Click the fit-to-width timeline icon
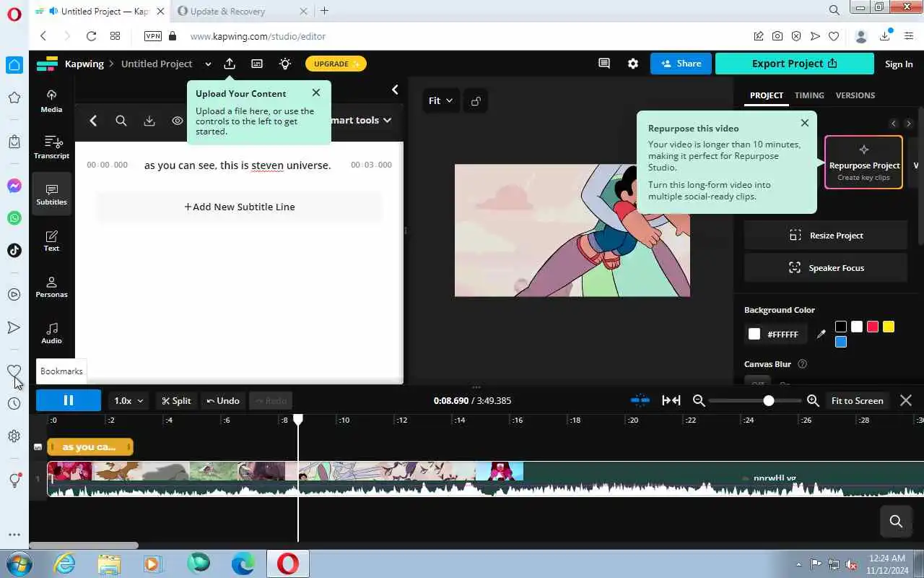Screen dimensions: 924x578 671,400
